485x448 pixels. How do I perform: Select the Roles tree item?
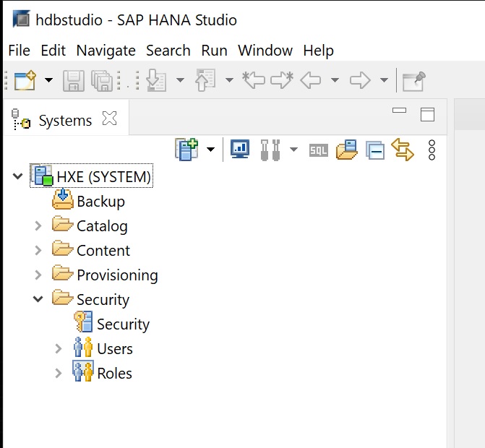tap(114, 374)
